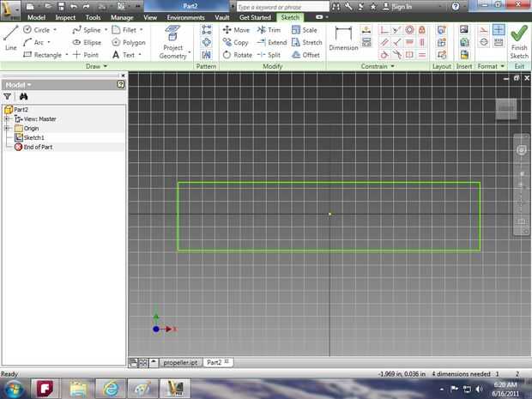Open the Environments ribbon tab
Viewport: 532px width, 399px height.
tap(185, 17)
